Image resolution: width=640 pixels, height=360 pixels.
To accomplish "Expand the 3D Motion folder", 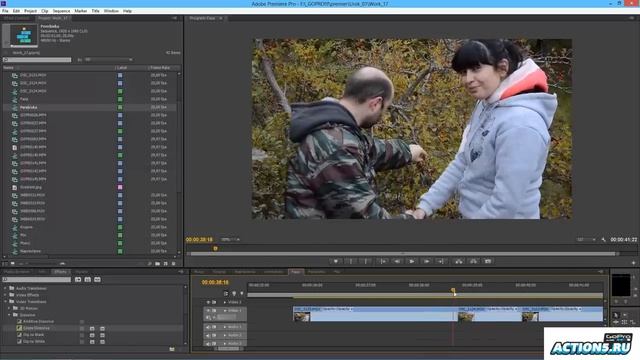I will click(x=9, y=308).
